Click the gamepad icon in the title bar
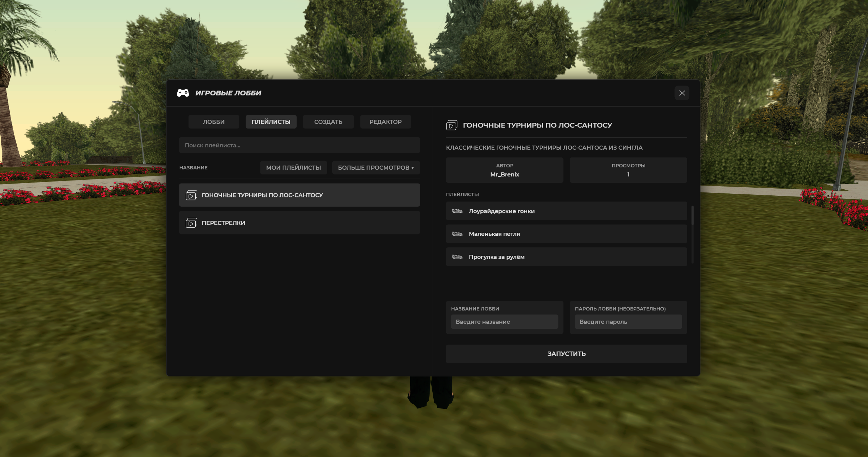Screen dimensions: 868x457 click(x=183, y=93)
